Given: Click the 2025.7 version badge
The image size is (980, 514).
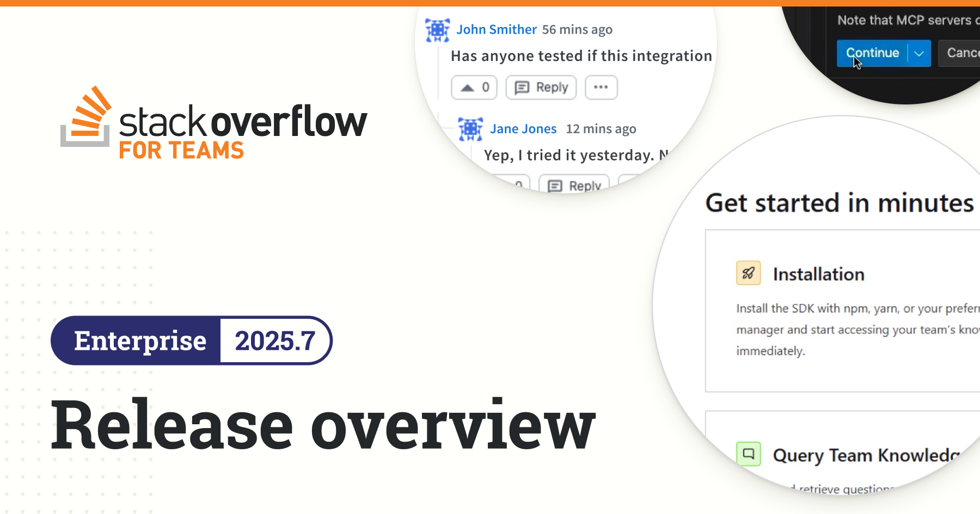Looking at the screenshot, I should [275, 341].
